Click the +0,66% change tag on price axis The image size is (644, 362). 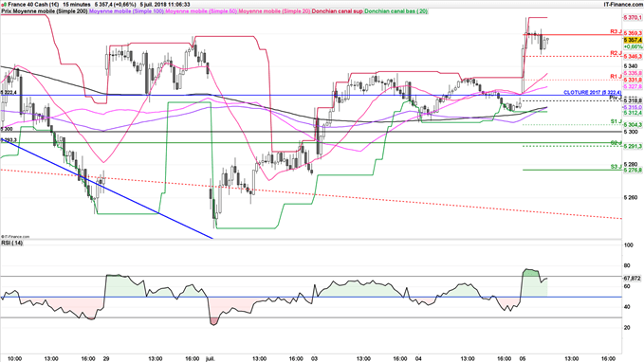(633, 47)
